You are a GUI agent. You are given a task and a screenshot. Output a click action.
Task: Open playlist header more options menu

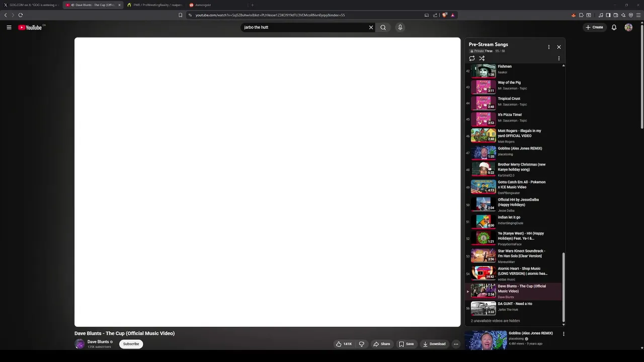coord(549,47)
